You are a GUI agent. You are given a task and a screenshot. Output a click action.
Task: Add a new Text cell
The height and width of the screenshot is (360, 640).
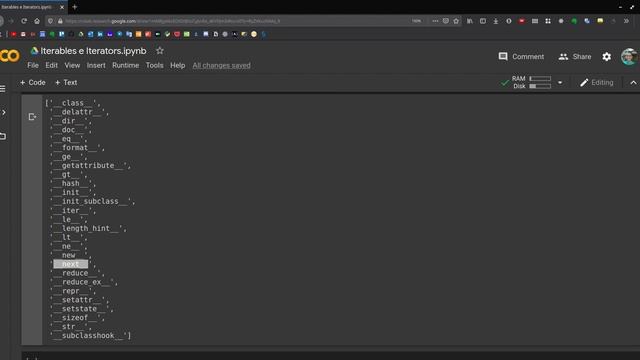tap(66, 82)
